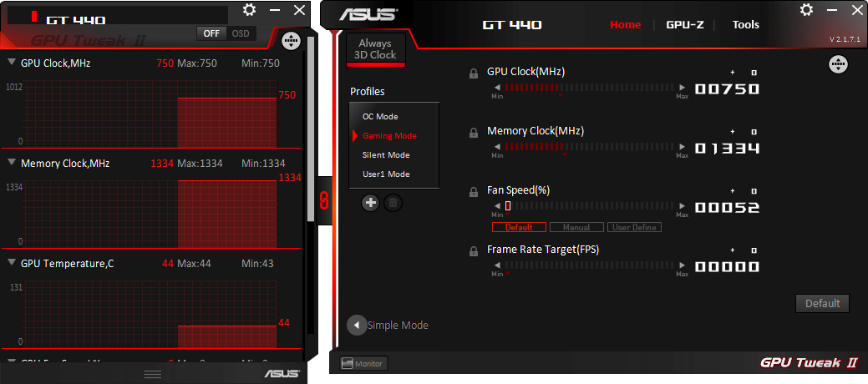Collapse the GPU Clock,MHz graph
Image resolution: width=868 pixels, height=384 pixels.
[12, 63]
